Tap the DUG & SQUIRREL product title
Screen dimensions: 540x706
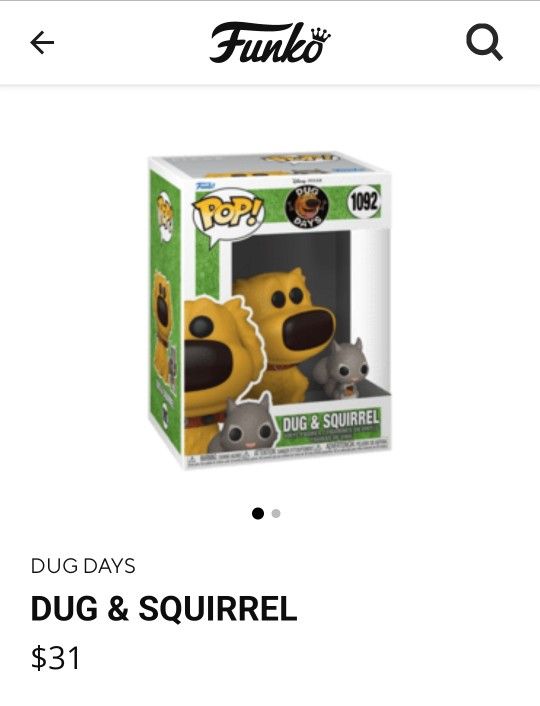164,608
